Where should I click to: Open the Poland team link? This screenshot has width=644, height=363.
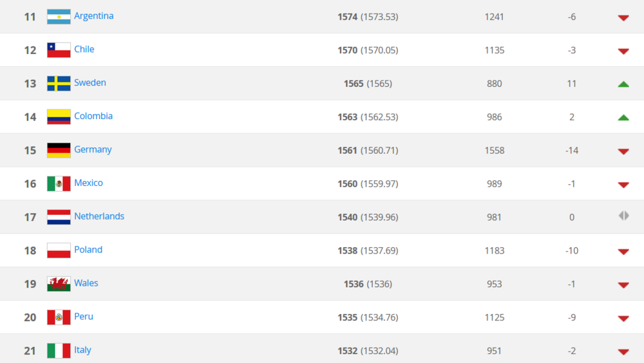[88, 250]
